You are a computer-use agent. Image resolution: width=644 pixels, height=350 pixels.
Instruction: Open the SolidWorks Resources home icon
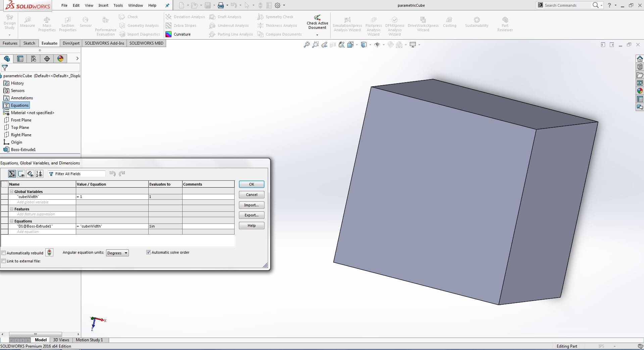tap(640, 59)
